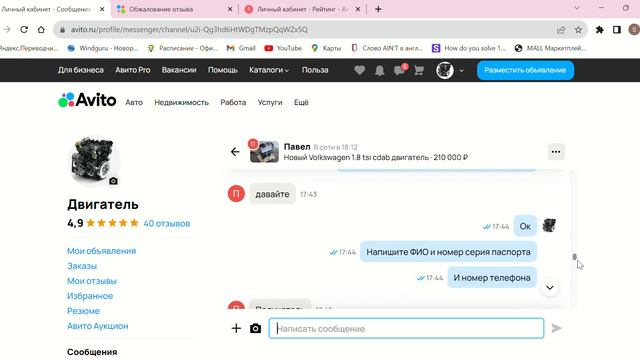Screen dimensions: 640x360
Task: Open Избранное link in sidebar
Action: [x=90, y=296]
